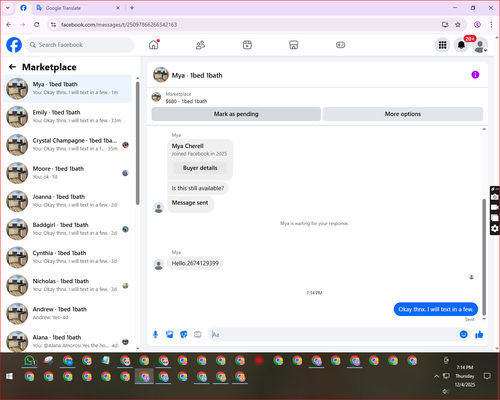500x400 pixels.
Task: Select Mya 1bed 1bath conversation
Action: [68, 88]
